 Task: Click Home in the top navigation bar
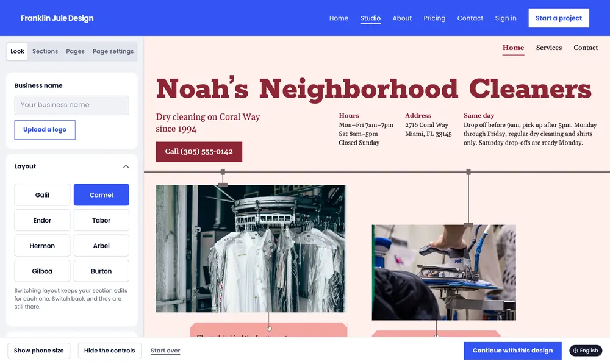(339, 18)
